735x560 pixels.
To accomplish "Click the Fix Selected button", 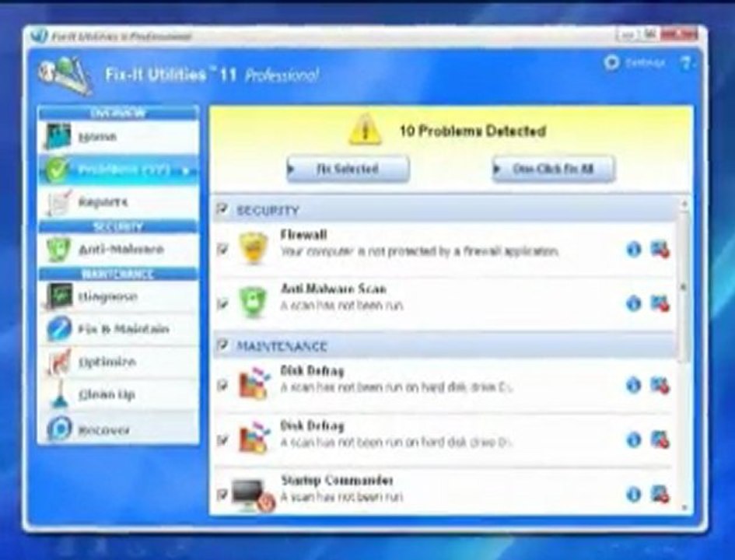I will click(x=348, y=169).
